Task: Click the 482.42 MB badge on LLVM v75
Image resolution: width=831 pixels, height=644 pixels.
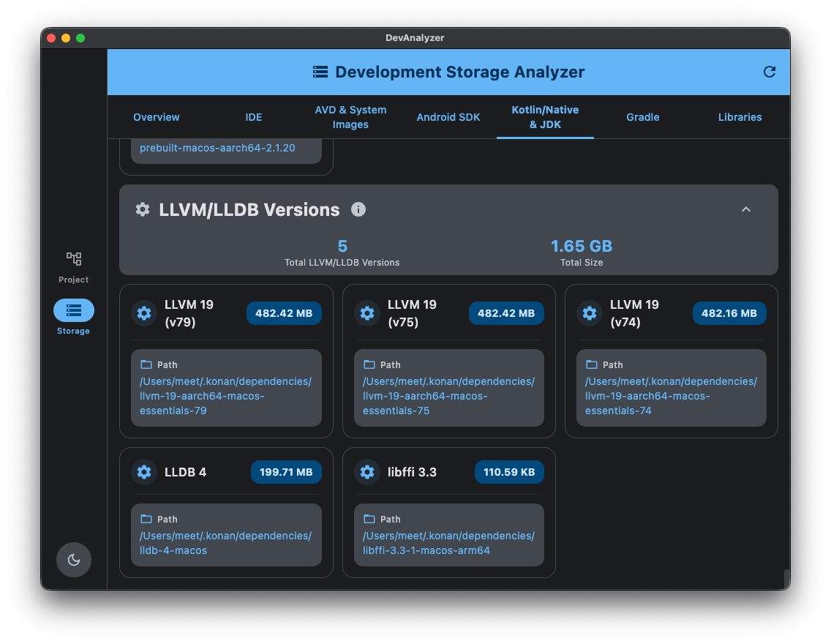Action: coord(506,313)
